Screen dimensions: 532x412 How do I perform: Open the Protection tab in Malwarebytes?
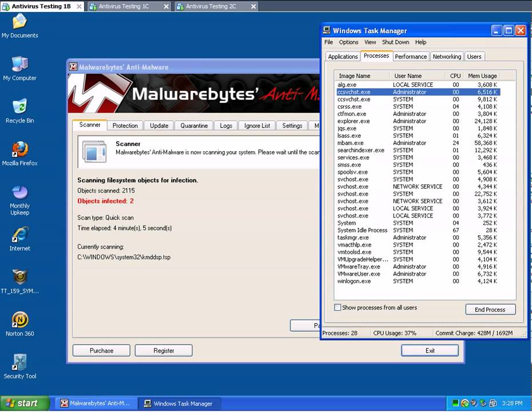[x=125, y=125]
